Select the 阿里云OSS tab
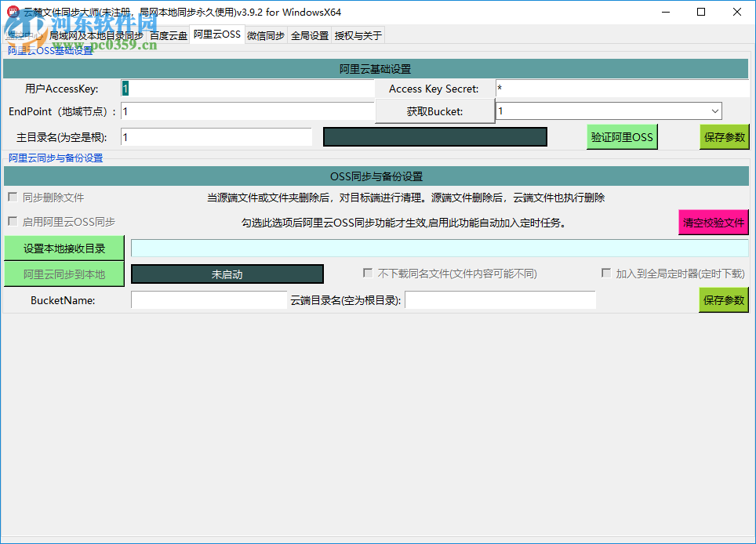The width and height of the screenshot is (756, 544). [217, 34]
